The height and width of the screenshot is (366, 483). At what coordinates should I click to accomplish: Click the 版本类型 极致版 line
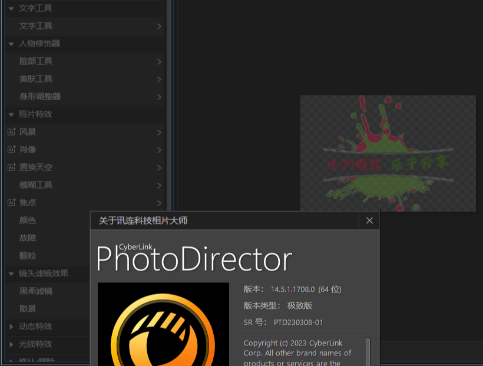[278, 306]
